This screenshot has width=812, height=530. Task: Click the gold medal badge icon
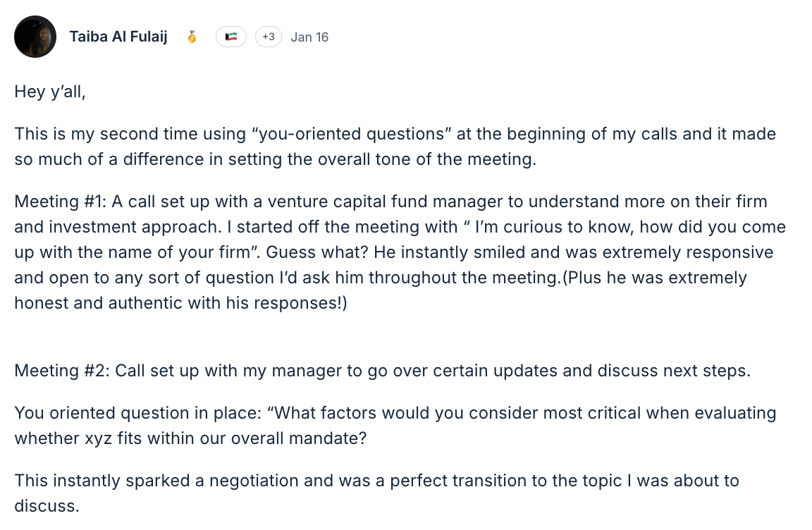192,37
